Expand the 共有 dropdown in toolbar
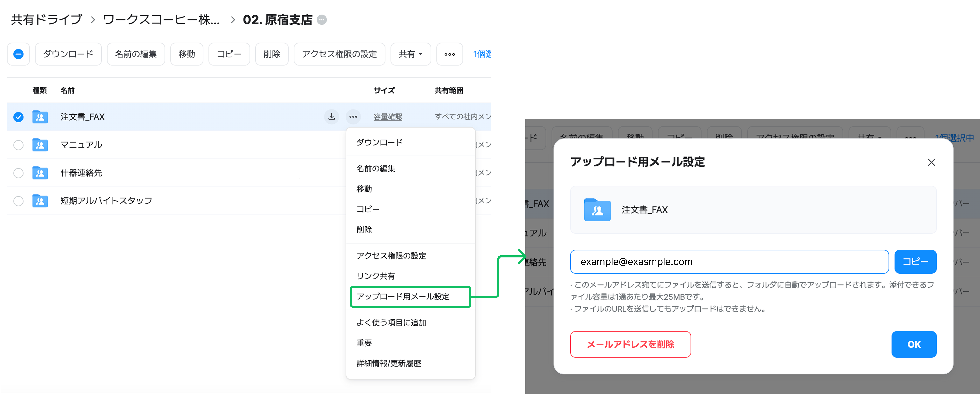Viewport: 980px width, 394px height. tap(410, 54)
